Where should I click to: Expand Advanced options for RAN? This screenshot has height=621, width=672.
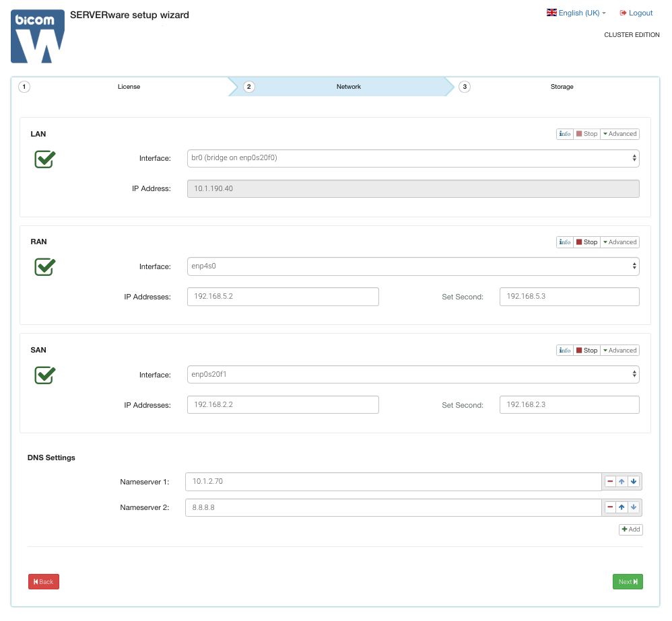(x=619, y=242)
